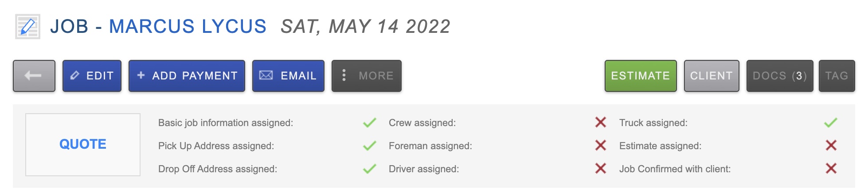
Task: Click the job edit pencil icon beside title
Action: [27, 27]
